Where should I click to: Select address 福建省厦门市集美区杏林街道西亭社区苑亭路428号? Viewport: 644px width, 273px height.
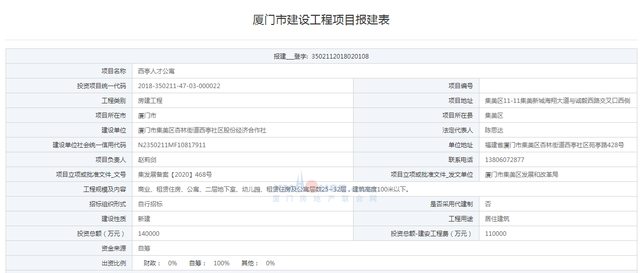[x=554, y=145]
